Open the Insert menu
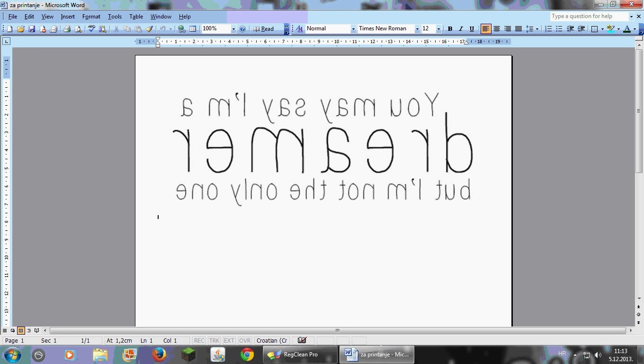 point(68,17)
